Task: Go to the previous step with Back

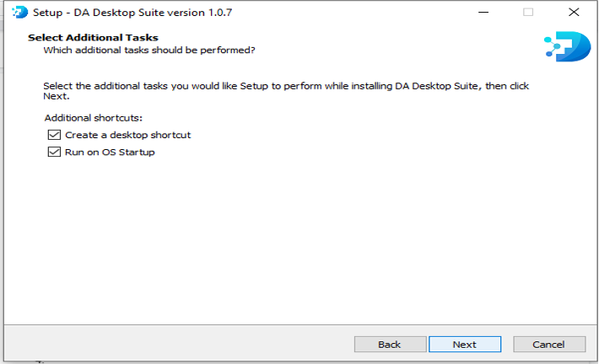Action: point(389,344)
